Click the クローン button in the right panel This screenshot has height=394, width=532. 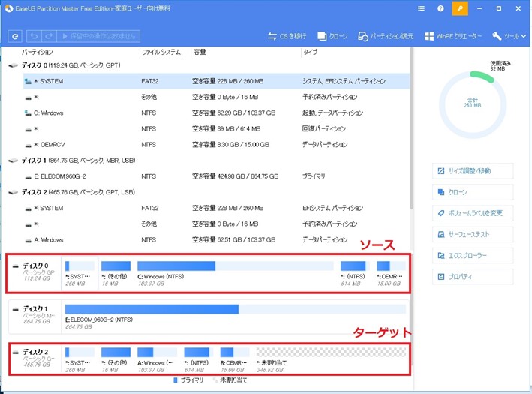pyautogui.click(x=473, y=192)
